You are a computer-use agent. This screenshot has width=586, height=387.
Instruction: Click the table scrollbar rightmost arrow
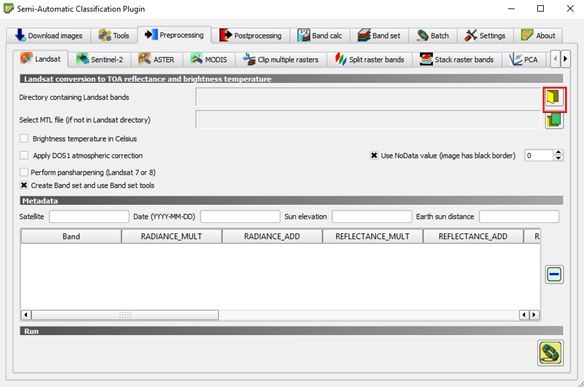(x=534, y=315)
